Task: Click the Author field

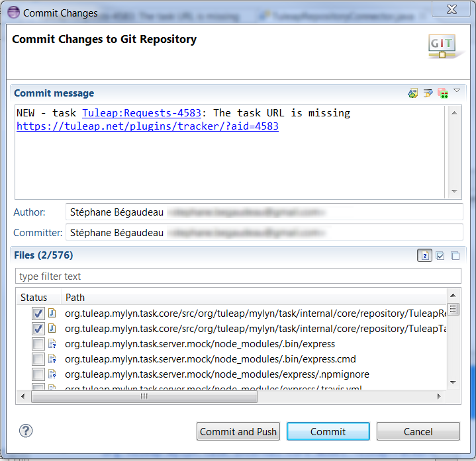Action: point(264,212)
